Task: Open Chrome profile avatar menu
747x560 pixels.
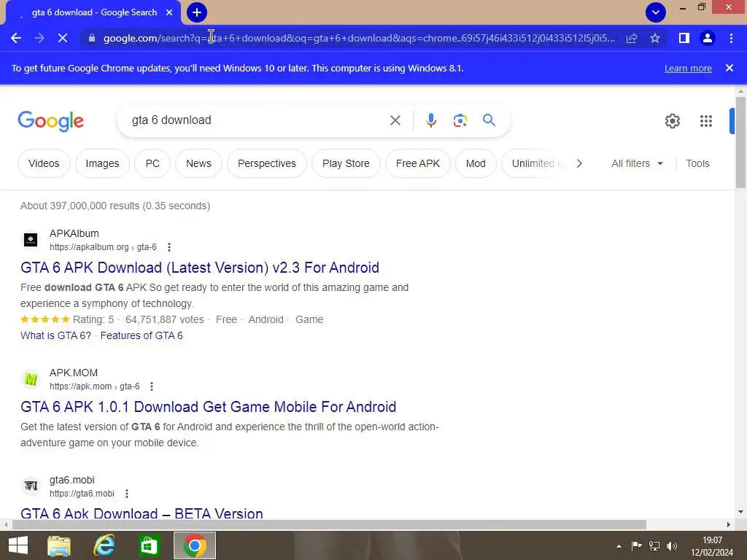Action: 708,38
